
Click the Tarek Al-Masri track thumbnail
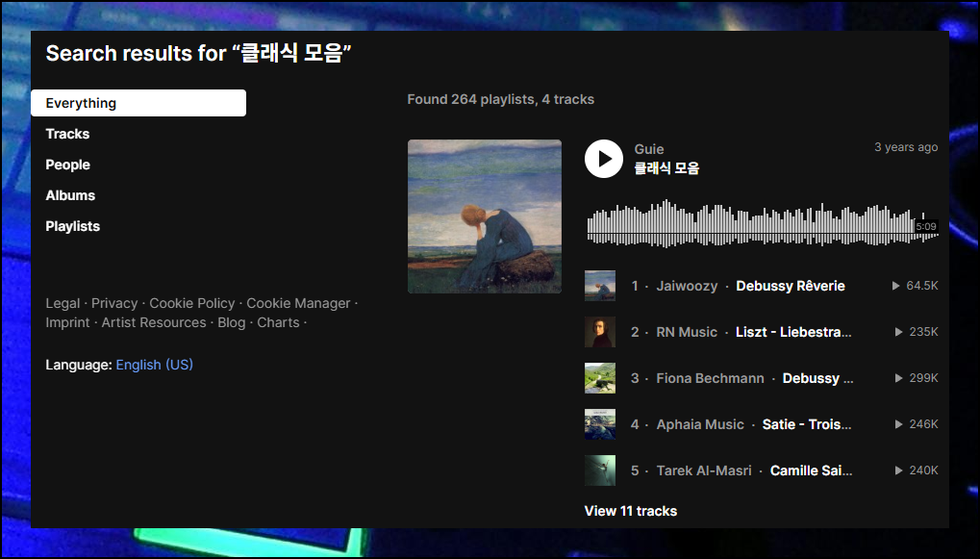[x=600, y=470]
